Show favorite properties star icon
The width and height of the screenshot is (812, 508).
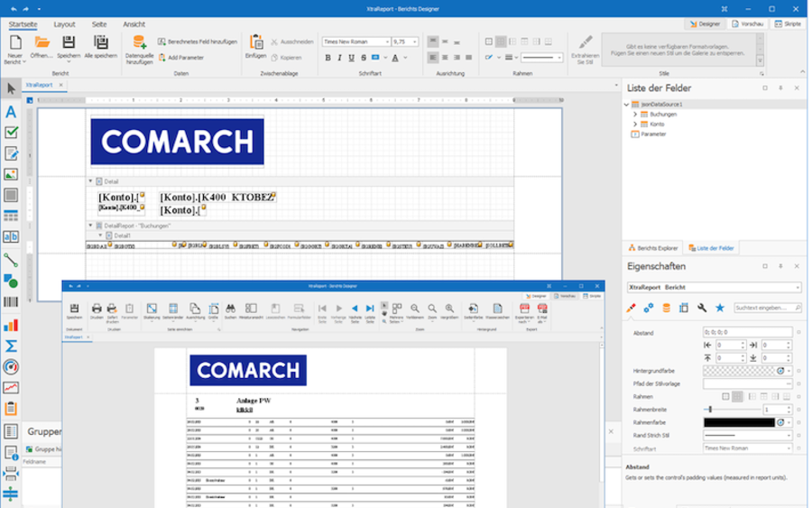tap(720, 308)
